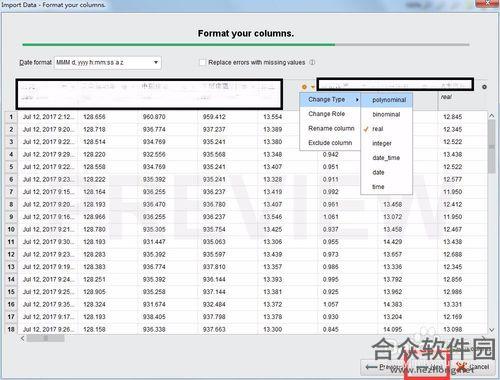Click the Previous arrow icon

(371, 367)
